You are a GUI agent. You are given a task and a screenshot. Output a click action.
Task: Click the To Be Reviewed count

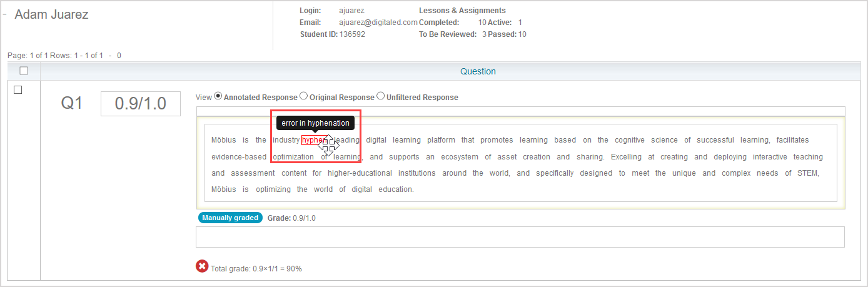point(484,34)
